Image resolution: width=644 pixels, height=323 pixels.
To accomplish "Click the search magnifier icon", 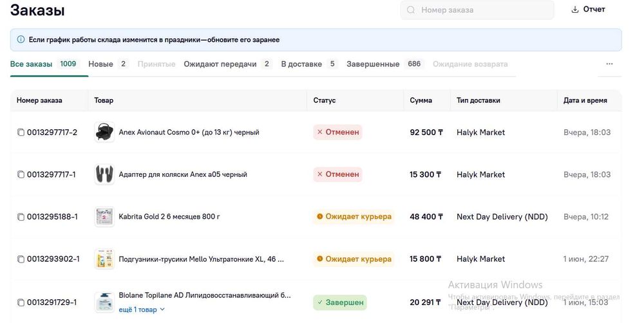I will click(411, 10).
